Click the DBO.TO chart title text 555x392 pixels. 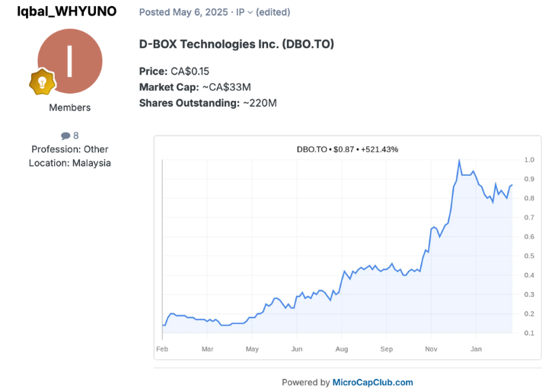(347, 149)
